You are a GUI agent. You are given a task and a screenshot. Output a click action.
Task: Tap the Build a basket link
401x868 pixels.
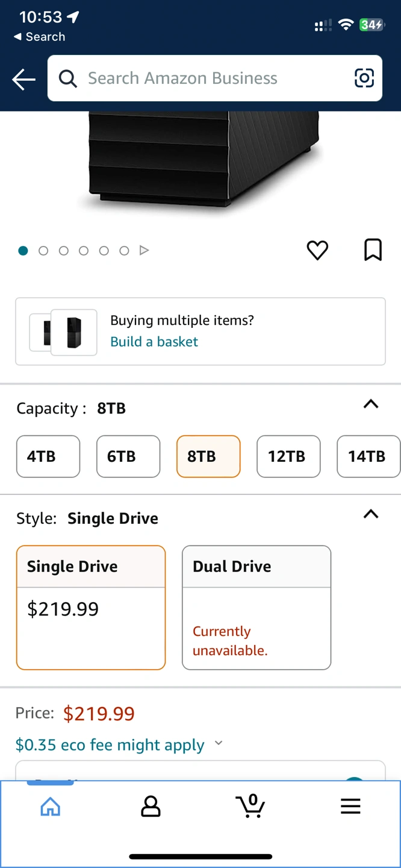click(154, 342)
